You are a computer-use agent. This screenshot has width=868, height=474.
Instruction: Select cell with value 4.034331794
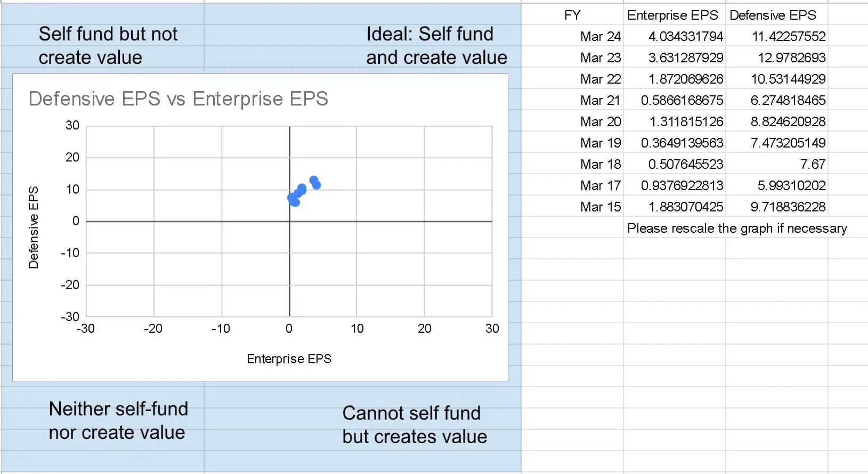point(674,36)
